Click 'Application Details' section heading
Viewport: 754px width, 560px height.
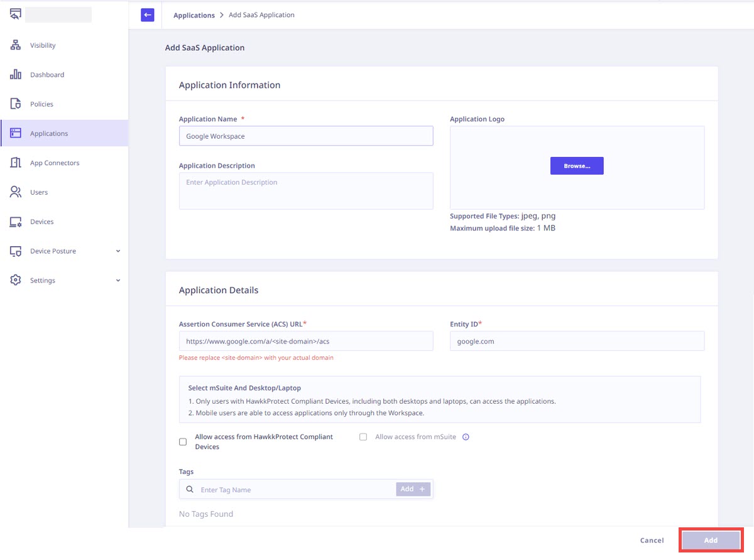click(219, 290)
